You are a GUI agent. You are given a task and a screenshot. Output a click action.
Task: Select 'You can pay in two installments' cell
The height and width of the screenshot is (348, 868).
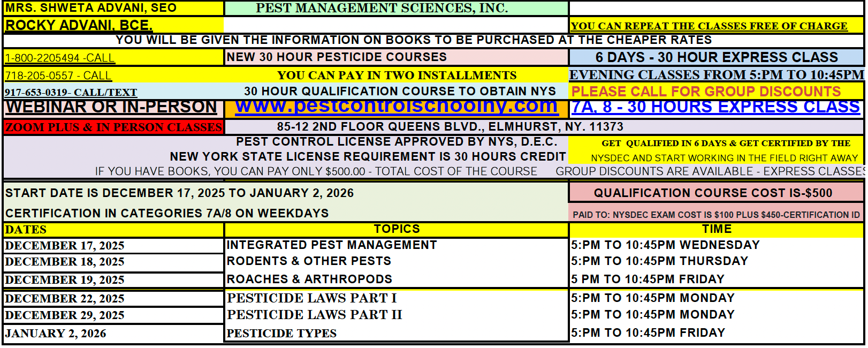(x=397, y=75)
